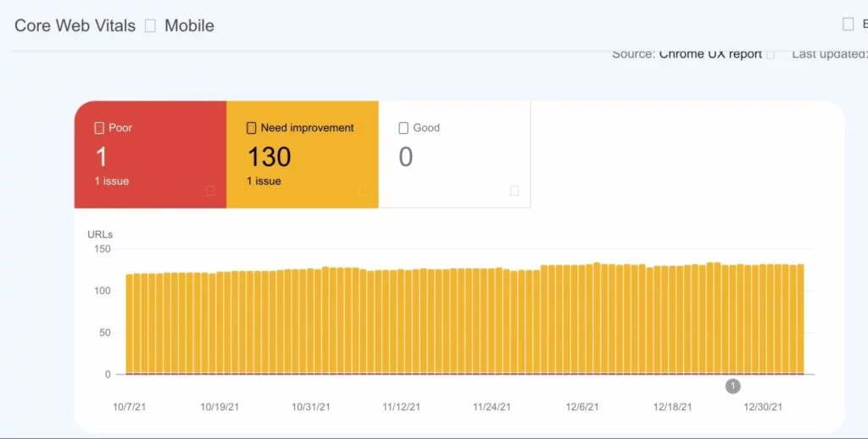The image size is (868, 439).
Task: Click the annotation marker 1 on timeline
Action: pos(732,386)
